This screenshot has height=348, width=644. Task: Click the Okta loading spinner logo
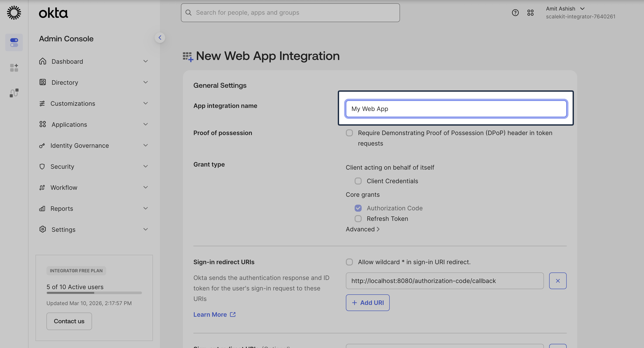pos(14,12)
